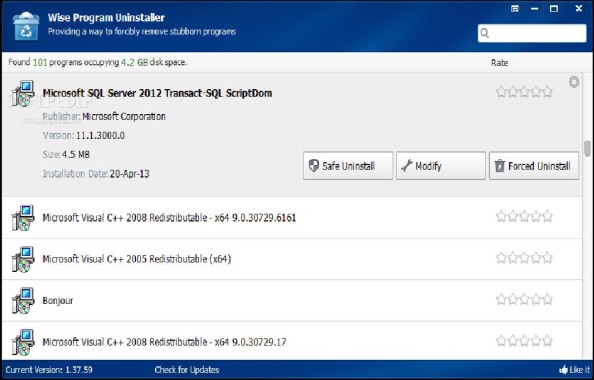Click the Installation Date 20-Apr-13 text

pos(96,174)
